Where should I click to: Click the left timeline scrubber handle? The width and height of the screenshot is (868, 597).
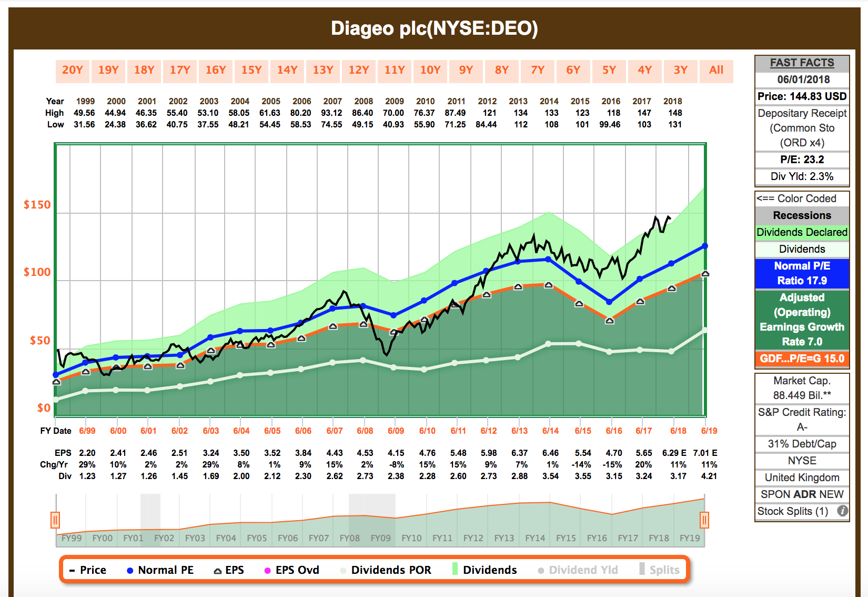[x=56, y=520]
